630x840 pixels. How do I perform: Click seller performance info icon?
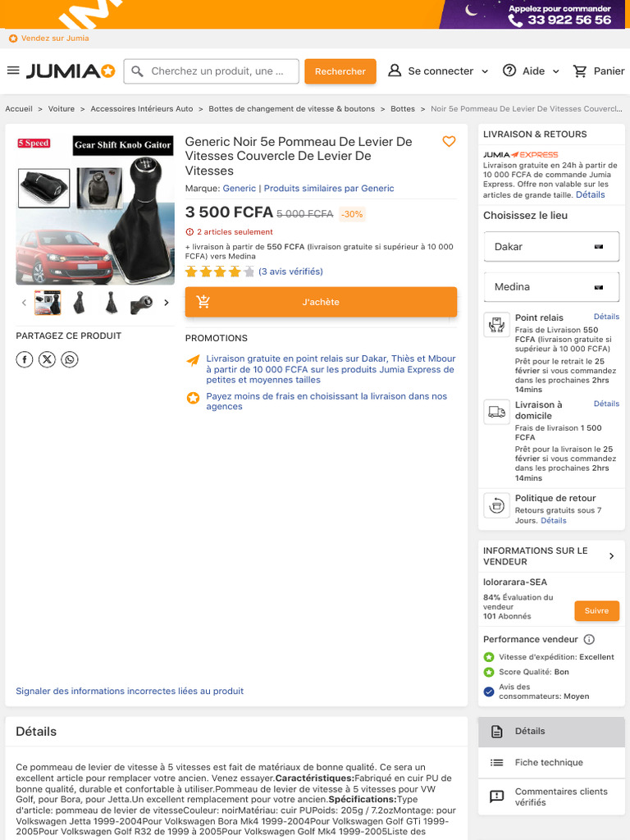tap(589, 639)
